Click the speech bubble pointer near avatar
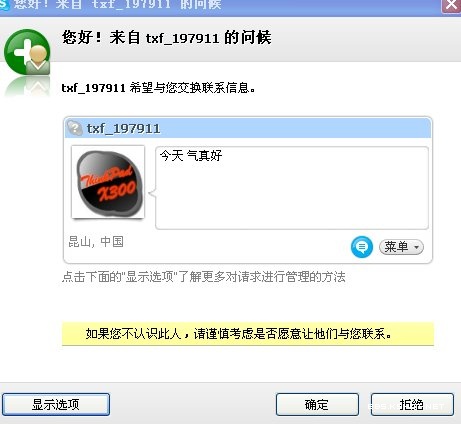This screenshot has width=461, height=424. (x=152, y=193)
